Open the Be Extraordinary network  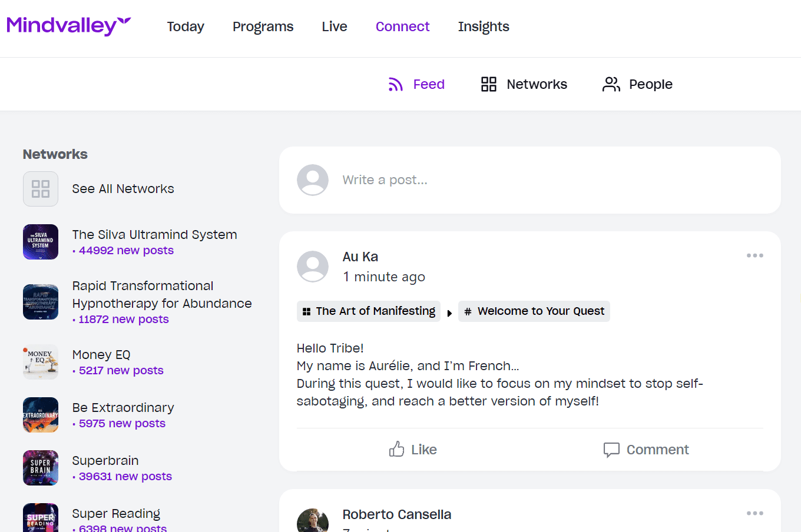click(x=123, y=407)
